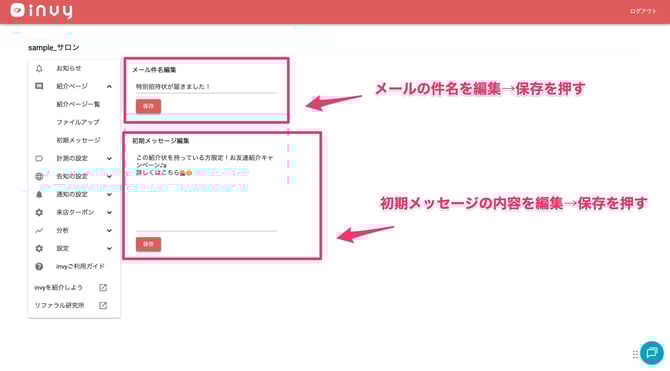Image resolution: width=670 pixels, height=371 pixels.
Task: Click the メール件名編集 heading
Action: (x=154, y=70)
